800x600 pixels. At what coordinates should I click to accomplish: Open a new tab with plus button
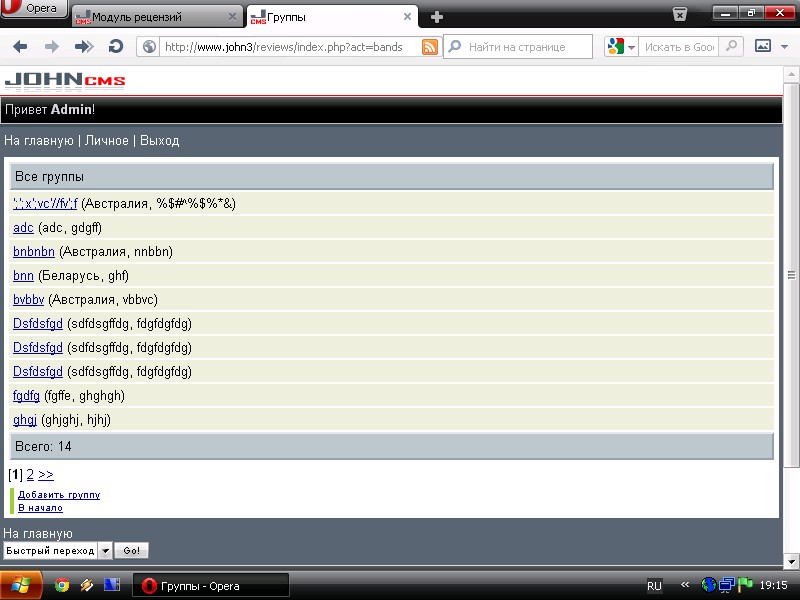[x=437, y=17]
